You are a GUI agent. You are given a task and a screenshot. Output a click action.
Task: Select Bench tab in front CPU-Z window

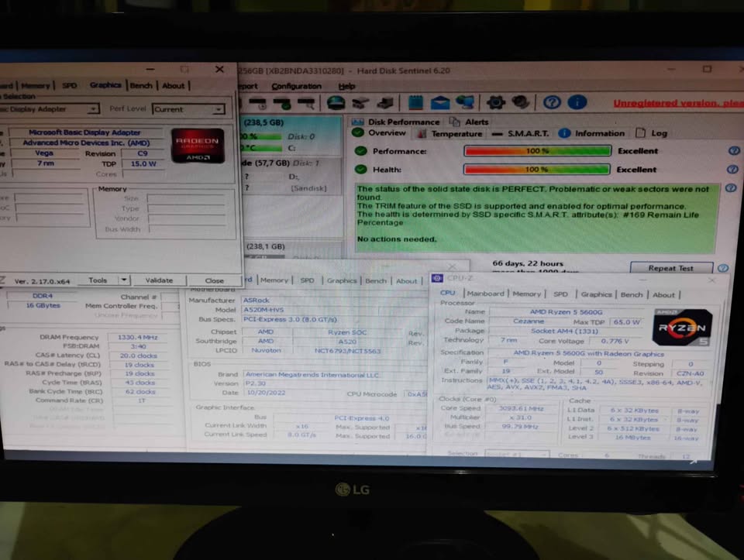click(141, 85)
